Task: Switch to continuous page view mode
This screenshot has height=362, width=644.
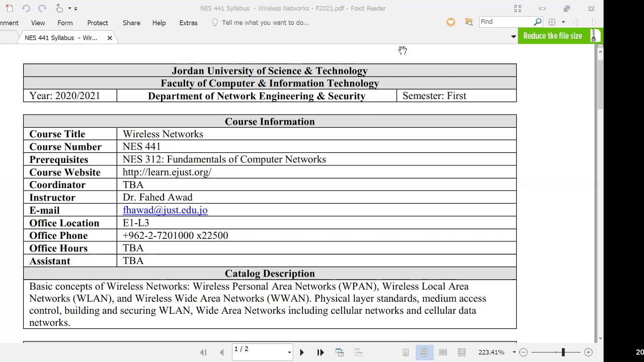Action: (424, 352)
